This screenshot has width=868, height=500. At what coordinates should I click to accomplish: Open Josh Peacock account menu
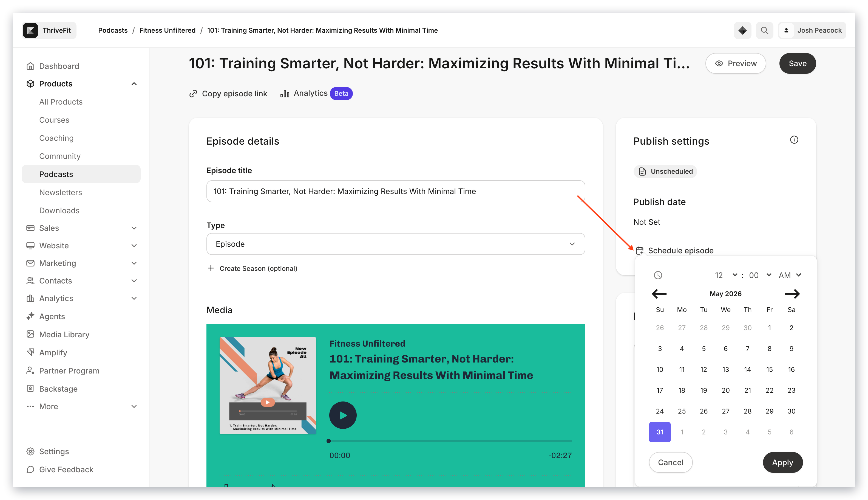(812, 30)
